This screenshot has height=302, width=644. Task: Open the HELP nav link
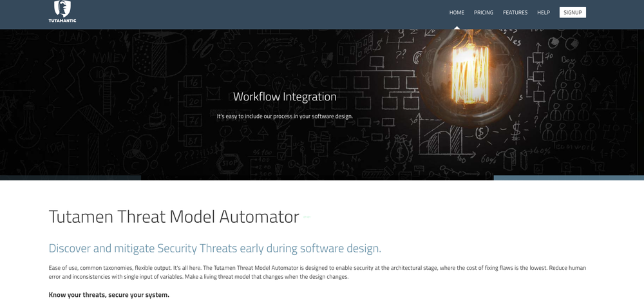point(544,13)
